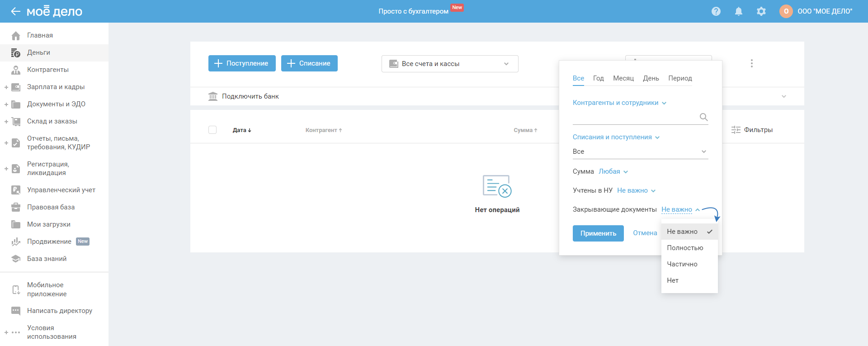Click the Мобильное приложение phone icon

16,289
